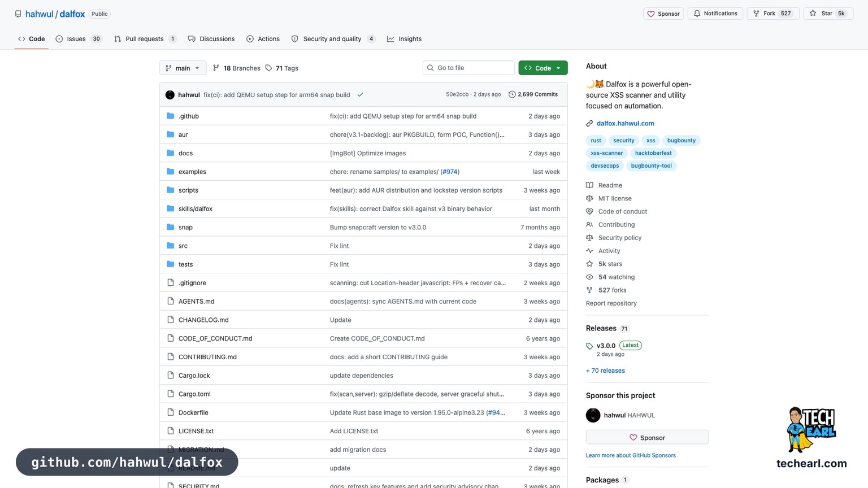Open 'Bump snapcraft version to v3.0.0' commit
Viewport: 868px width, 488px height.
pyautogui.click(x=378, y=227)
